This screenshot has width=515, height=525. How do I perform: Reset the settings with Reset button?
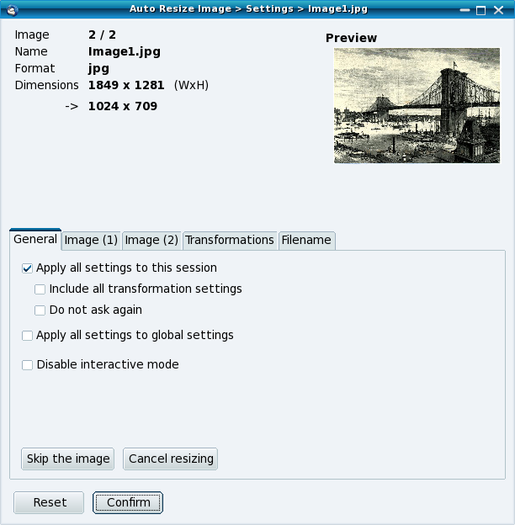pyautogui.click(x=49, y=502)
